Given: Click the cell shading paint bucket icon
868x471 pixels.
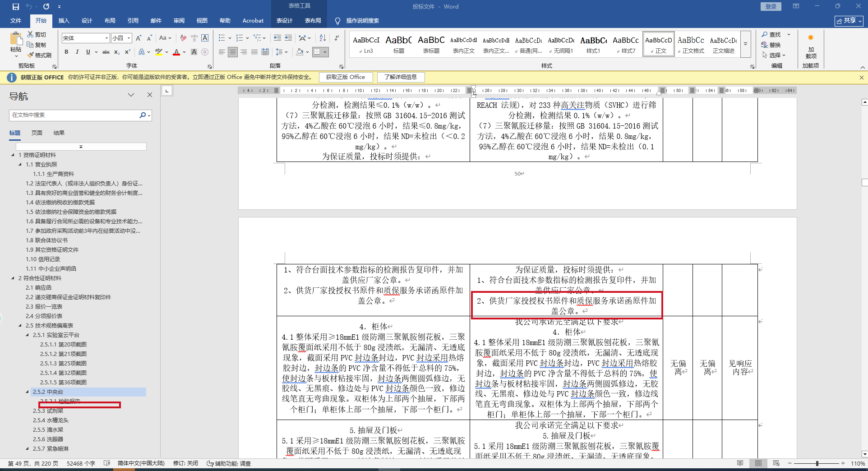Looking at the screenshot, I should tap(300, 52).
